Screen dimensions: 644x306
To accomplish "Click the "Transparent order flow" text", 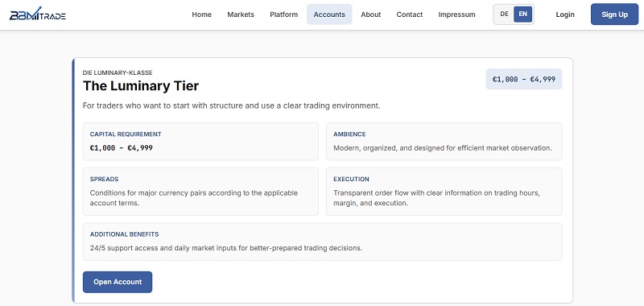I will click(x=436, y=198).
